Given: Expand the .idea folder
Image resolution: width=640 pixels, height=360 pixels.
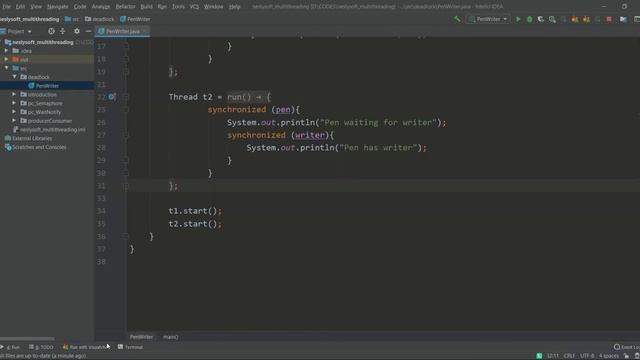Looking at the screenshot, I should click(6, 51).
